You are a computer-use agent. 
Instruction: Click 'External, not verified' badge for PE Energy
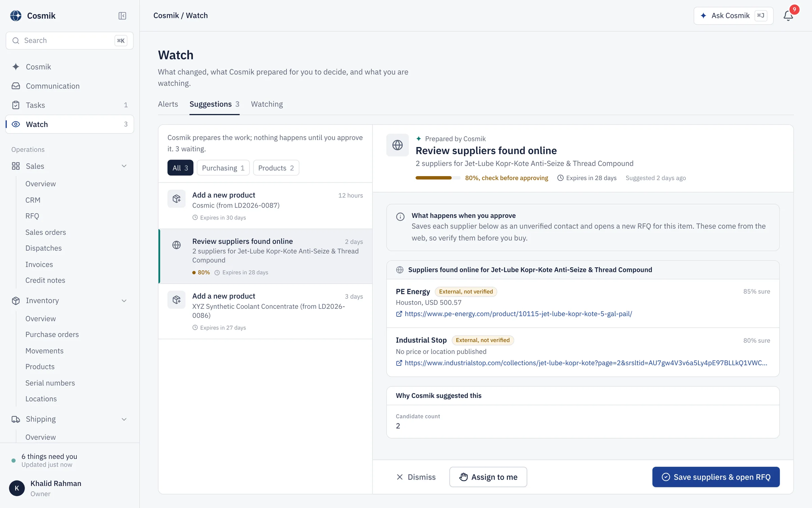(x=466, y=292)
